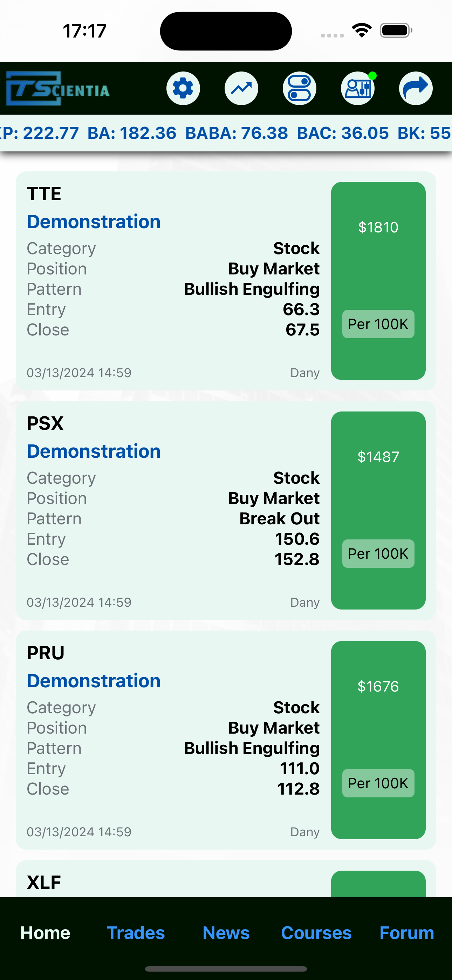Viewport: 452px width, 980px height.
Task: Select the Home tab
Action: 45,933
